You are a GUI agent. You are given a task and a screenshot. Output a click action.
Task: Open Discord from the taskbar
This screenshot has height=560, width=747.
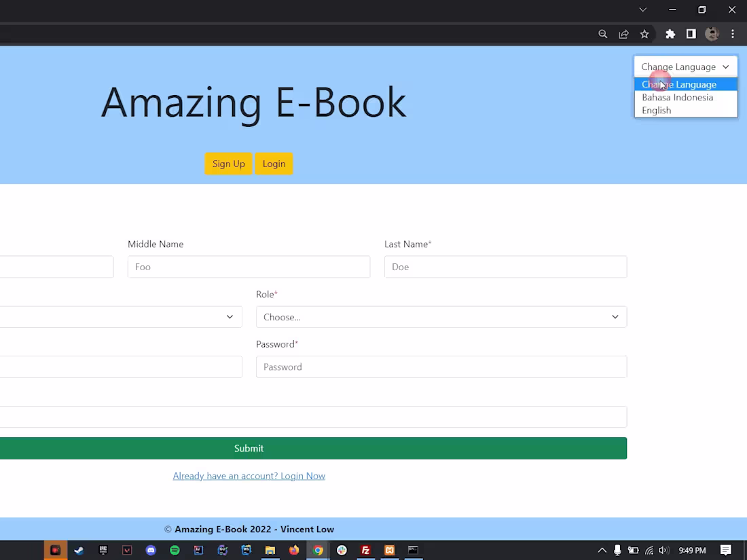point(151,550)
